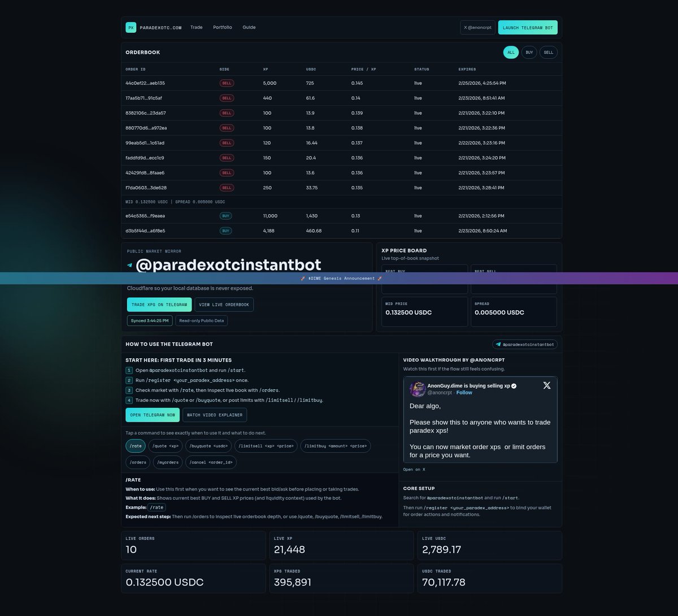Click the XPS TRADED 395,891 stat
The image size is (678, 616).
[x=341, y=579]
